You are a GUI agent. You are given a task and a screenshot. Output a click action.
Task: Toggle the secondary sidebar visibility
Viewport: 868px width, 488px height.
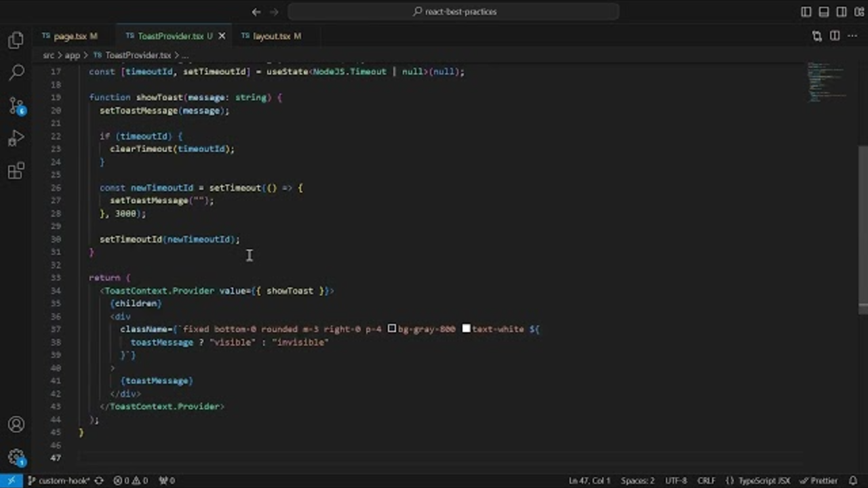pos(842,12)
